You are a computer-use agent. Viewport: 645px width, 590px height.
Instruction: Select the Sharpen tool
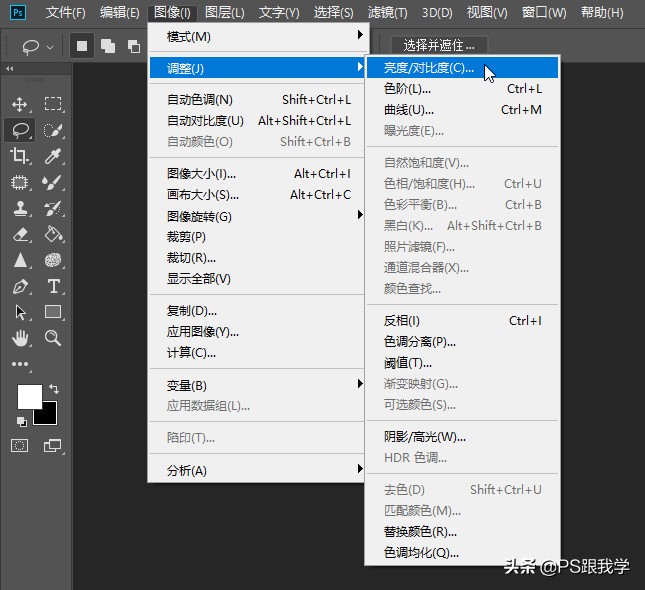[20, 260]
